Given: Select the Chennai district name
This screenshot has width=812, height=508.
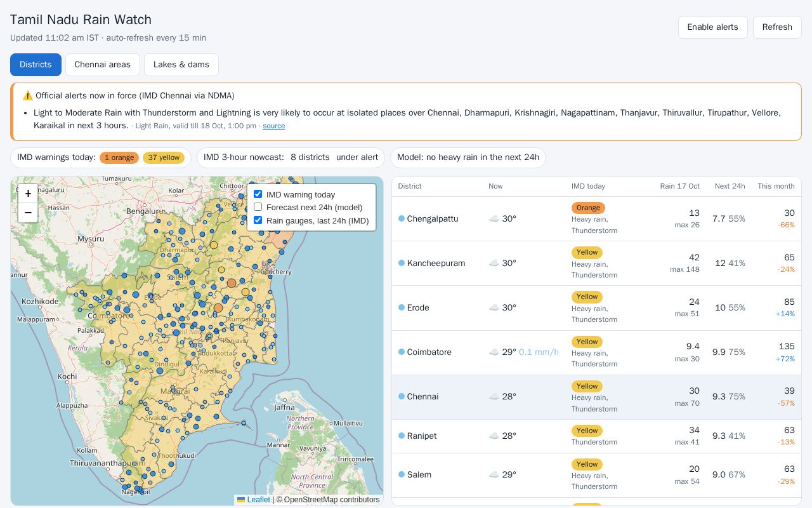Looking at the screenshot, I should coord(422,397).
